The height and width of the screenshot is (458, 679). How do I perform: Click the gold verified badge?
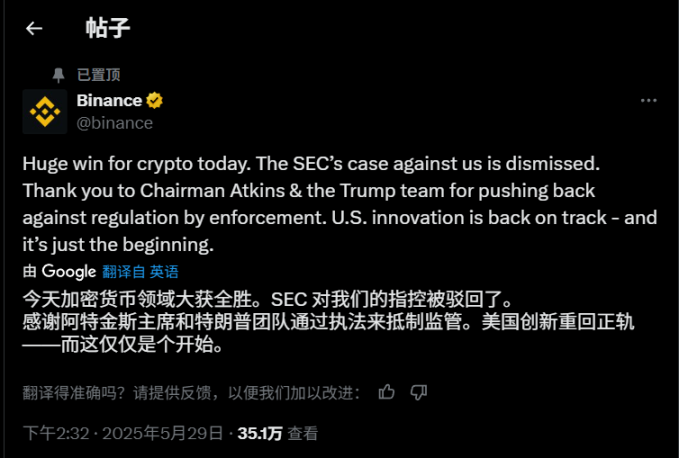tap(155, 101)
